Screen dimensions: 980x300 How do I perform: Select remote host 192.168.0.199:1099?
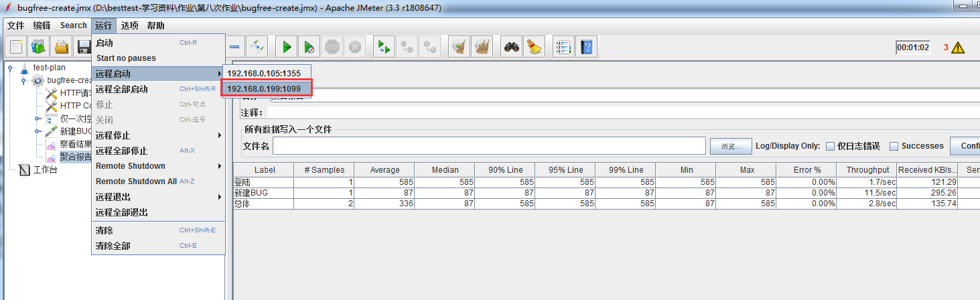(266, 88)
